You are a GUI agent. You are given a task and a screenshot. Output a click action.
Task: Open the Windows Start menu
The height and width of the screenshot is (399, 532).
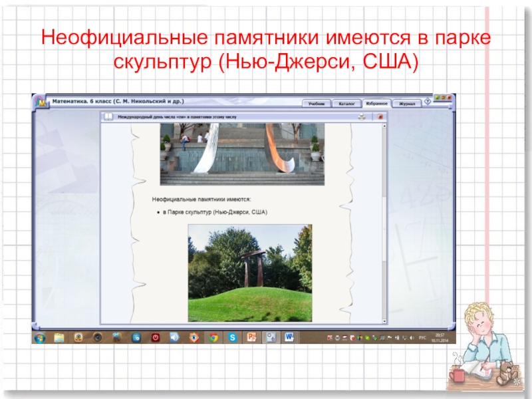point(40,338)
